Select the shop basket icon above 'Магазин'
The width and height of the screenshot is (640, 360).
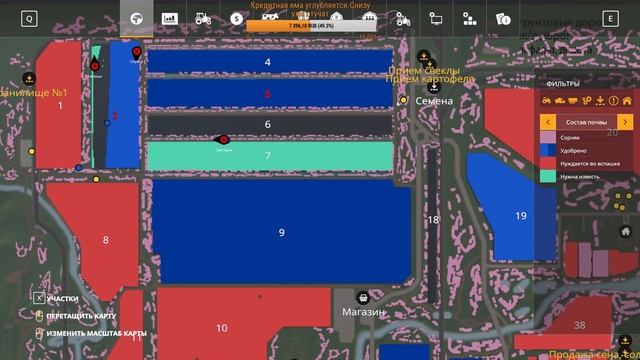(x=363, y=298)
